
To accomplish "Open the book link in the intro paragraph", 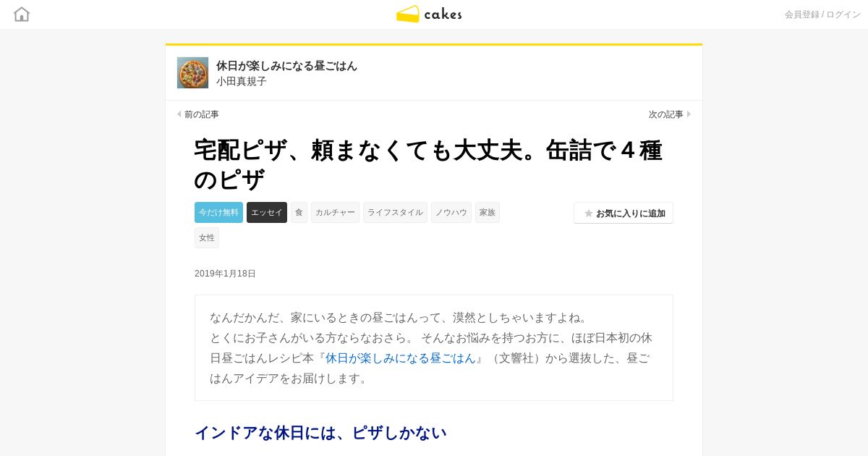I will (401, 358).
